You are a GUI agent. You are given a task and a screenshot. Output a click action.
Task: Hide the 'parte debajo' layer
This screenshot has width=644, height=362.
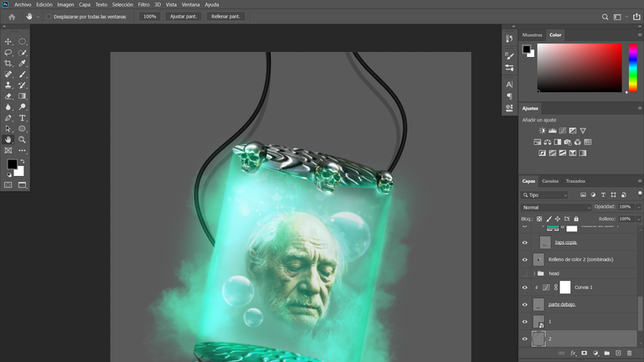coord(524,304)
